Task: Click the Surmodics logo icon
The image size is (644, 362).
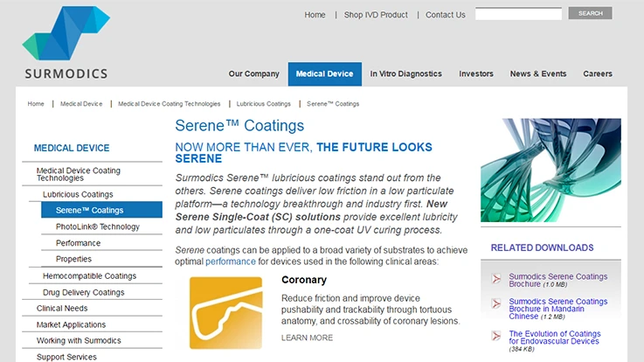Action: (65, 35)
